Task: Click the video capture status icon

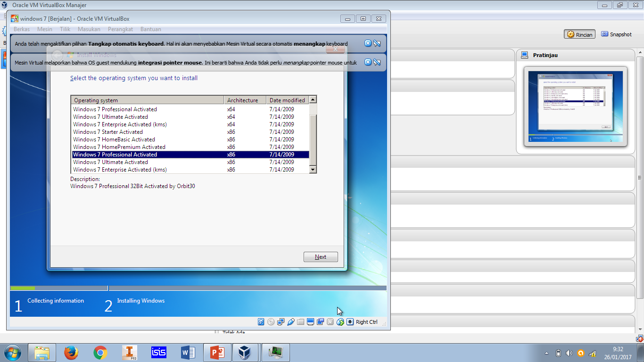Action: click(x=321, y=322)
